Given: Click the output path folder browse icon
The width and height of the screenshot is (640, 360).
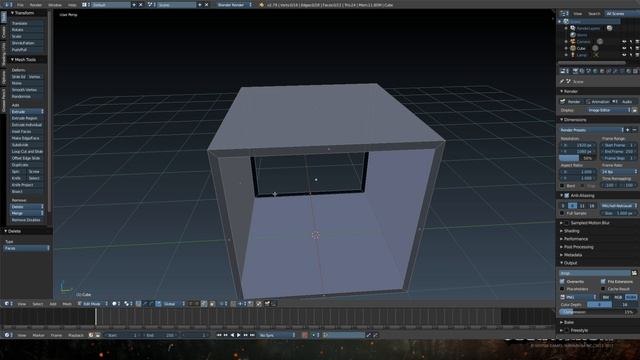Looking at the screenshot, I should pyautogui.click(x=634, y=273).
